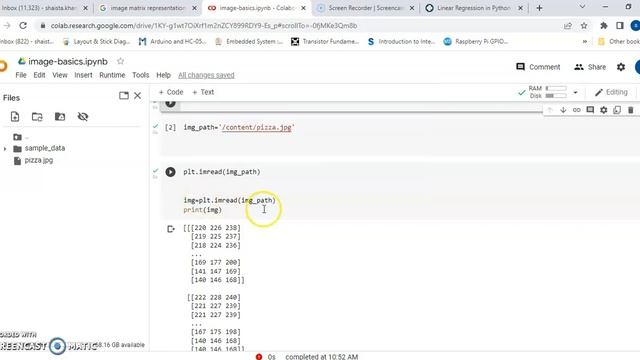This screenshot has width=640, height=360.
Task: Open the tab search dropdown arrow
Action: [582, 7]
